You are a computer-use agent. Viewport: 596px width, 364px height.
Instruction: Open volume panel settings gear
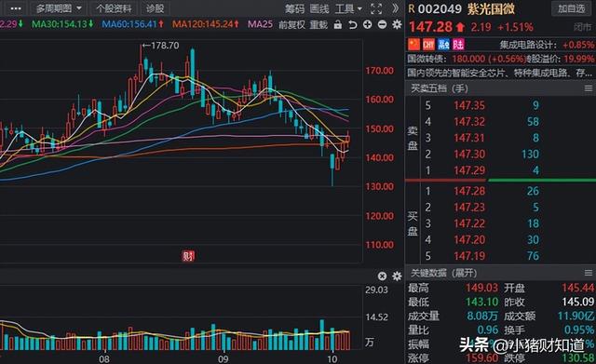(397, 276)
